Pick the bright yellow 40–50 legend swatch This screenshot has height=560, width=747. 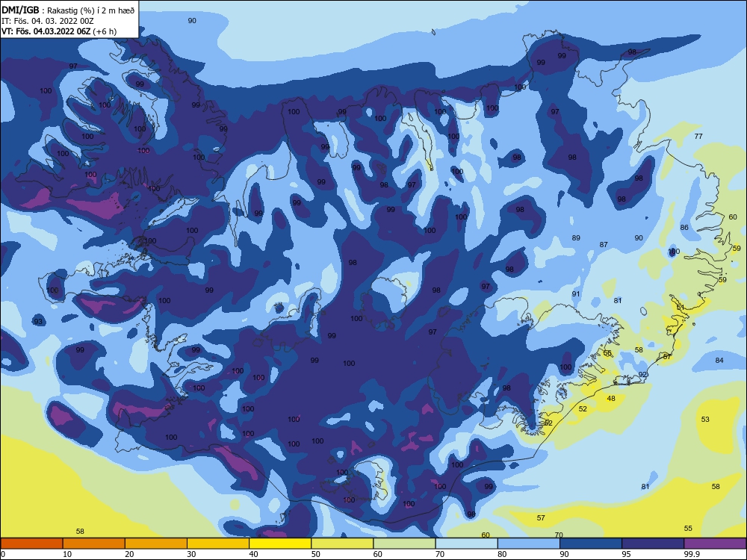click(x=280, y=544)
